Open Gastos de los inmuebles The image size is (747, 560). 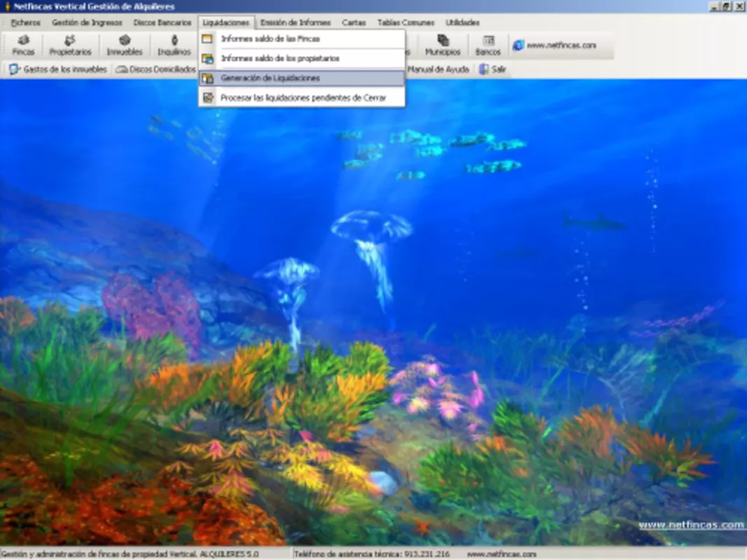58,69
